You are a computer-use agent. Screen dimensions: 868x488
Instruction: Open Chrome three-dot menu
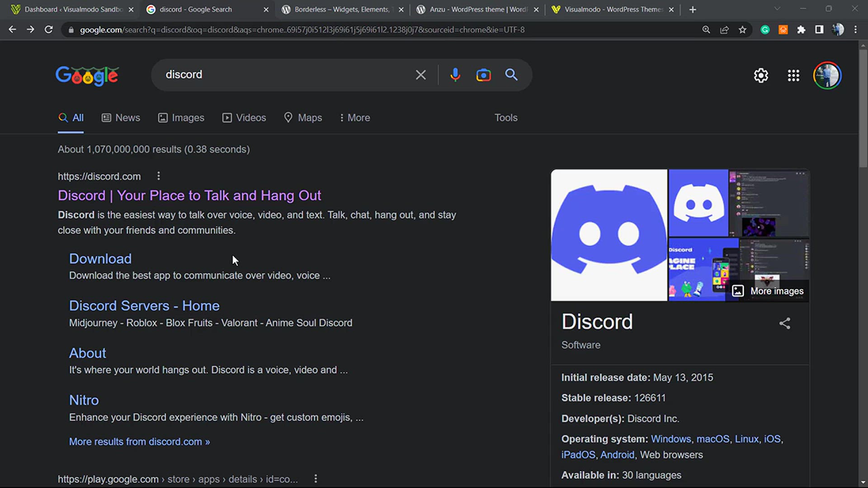(x=855, y=29)
